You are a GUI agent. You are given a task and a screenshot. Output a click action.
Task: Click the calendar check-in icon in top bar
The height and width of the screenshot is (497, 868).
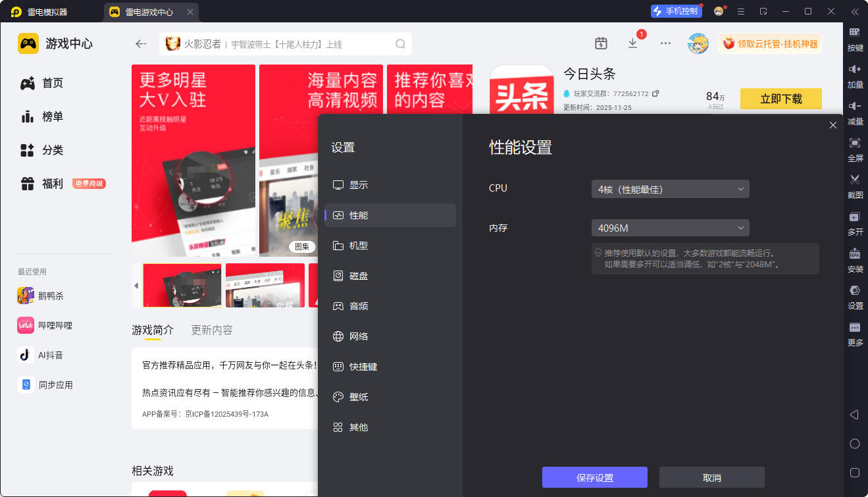click(601, 43)
